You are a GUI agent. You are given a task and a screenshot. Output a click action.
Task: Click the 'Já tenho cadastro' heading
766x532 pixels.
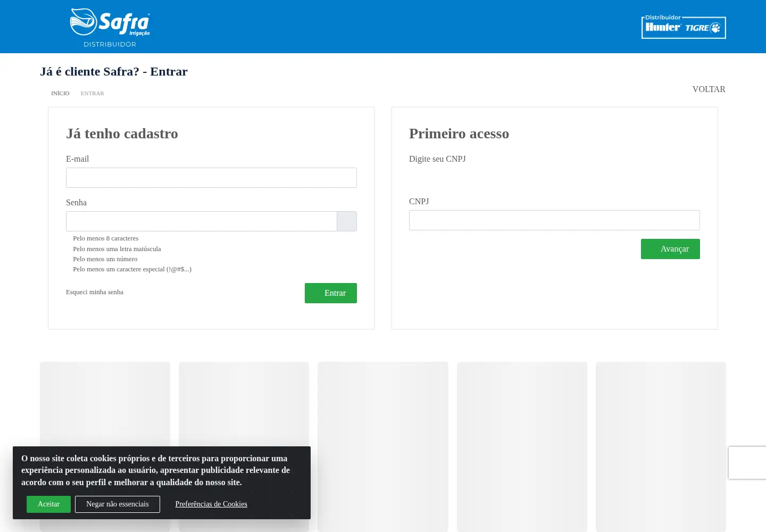pyautogui.click(x=122, y=134)
